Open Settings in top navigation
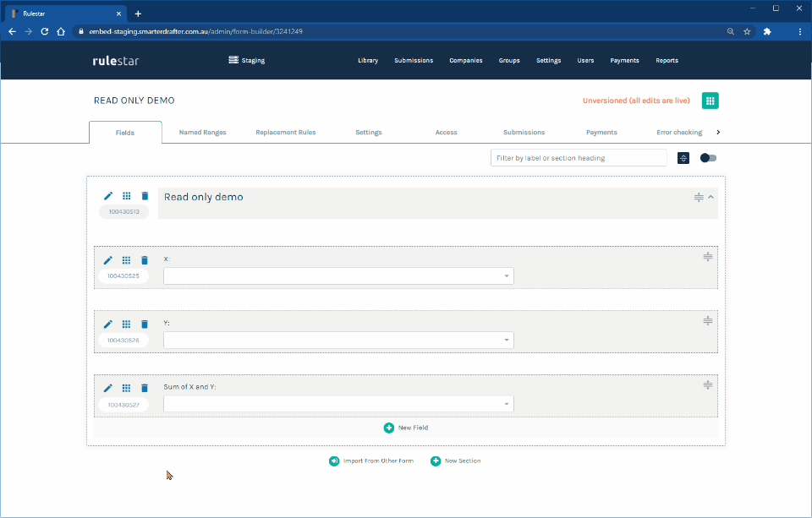Screen dimensions: 812x518 (x=548, y=61)
